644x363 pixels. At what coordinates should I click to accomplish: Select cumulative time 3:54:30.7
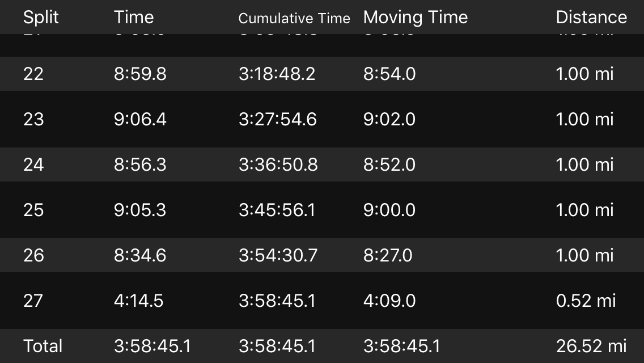point(278,255)
